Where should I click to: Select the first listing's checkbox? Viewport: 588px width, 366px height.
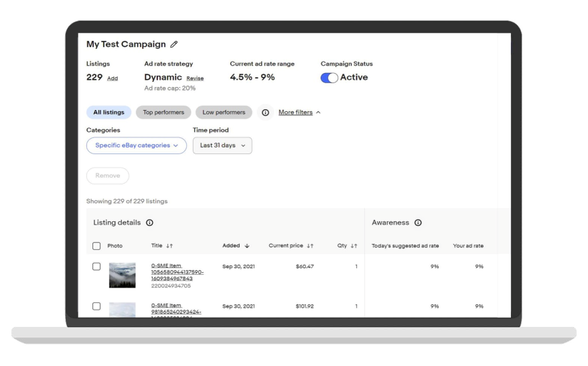pyautogui.click(x=96, y=267)
